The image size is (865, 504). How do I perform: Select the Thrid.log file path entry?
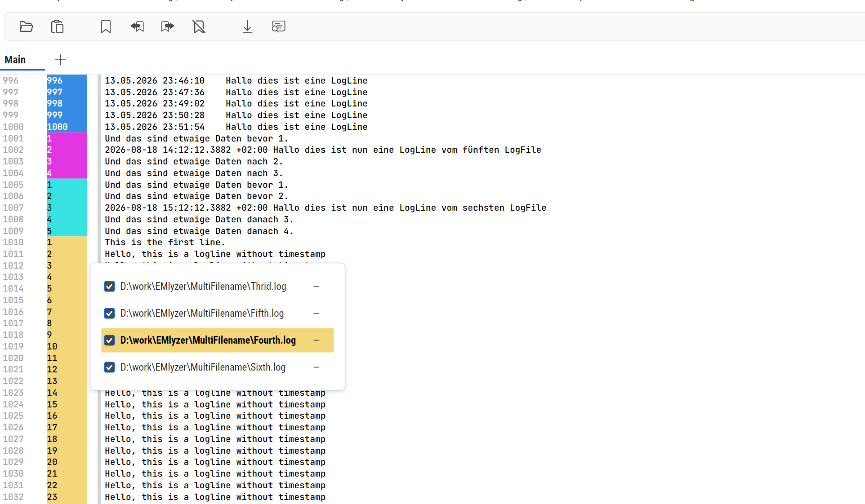coord(203,286)
